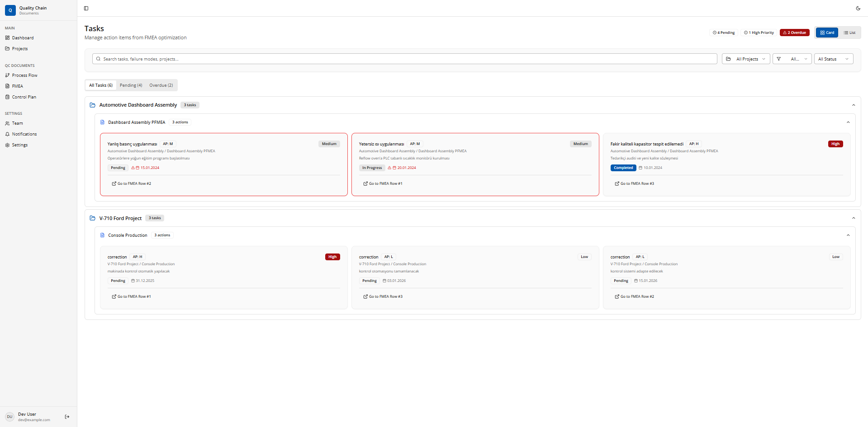Open the Control Plan section
The image size is (868, 427).
point(24,97)
